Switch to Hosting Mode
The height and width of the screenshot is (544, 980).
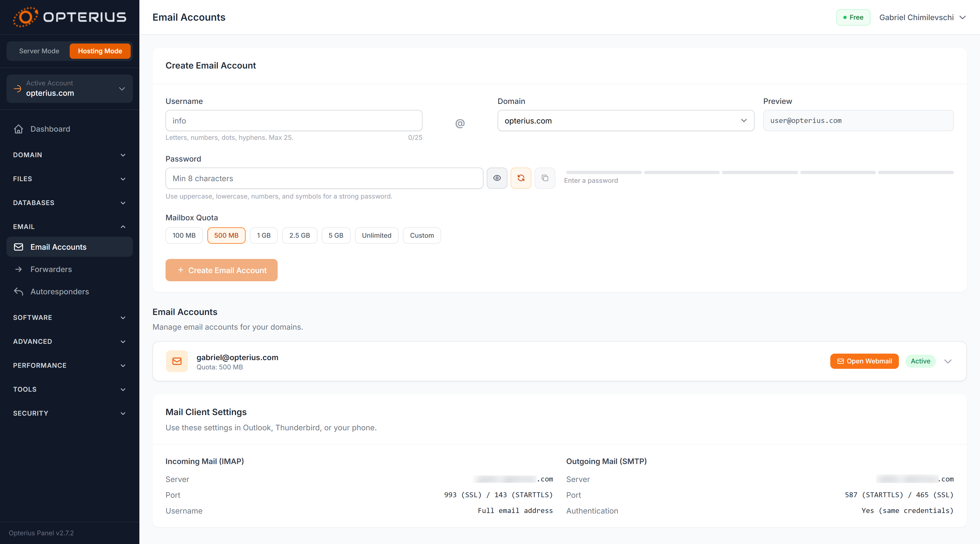(x=100, y=51)
